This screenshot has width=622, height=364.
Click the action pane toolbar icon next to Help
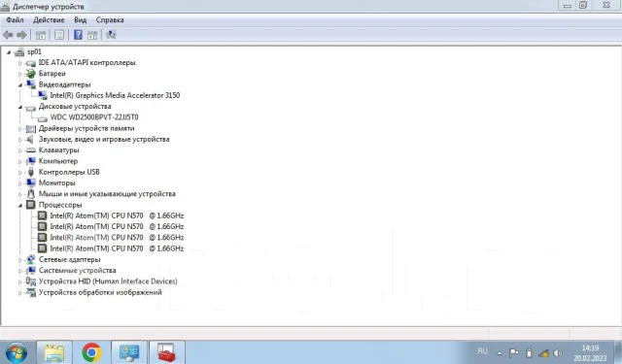tap(92, 35)
